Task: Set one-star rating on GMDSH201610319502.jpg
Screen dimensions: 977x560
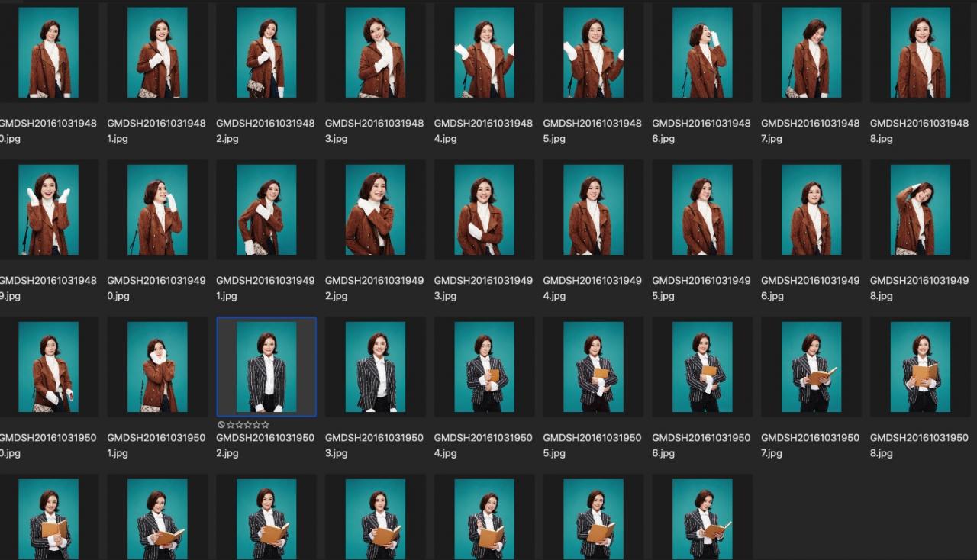Action: (x=230, y=425)
